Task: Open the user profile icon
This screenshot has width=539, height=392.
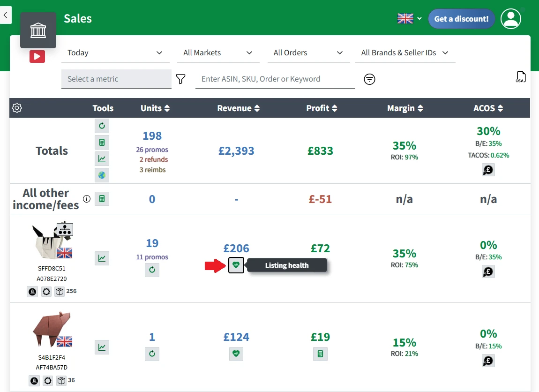Action: (x=510, y=19)
